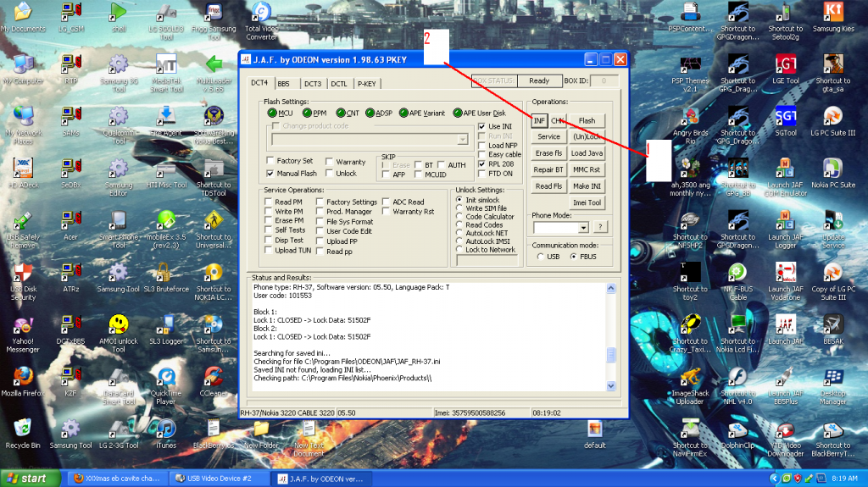Viewport: 868px width, 487px height.
Task: Click the INF operations button
Action: pyautogui.click(x=539, y=121)
